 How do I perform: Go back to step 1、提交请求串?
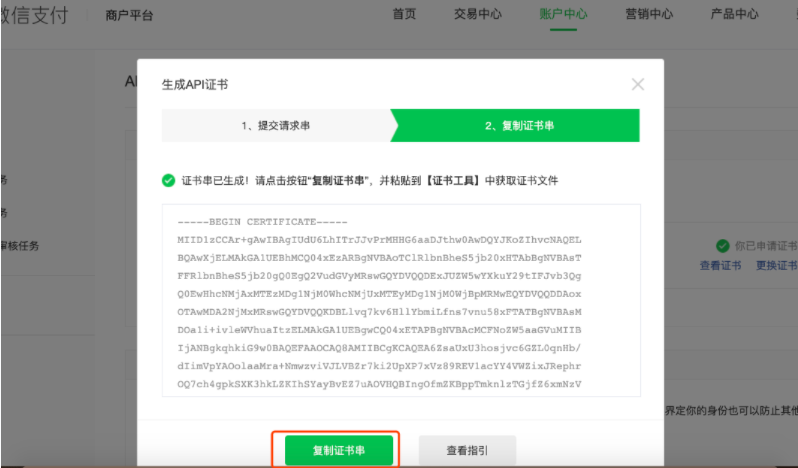(x=275, y=126)
